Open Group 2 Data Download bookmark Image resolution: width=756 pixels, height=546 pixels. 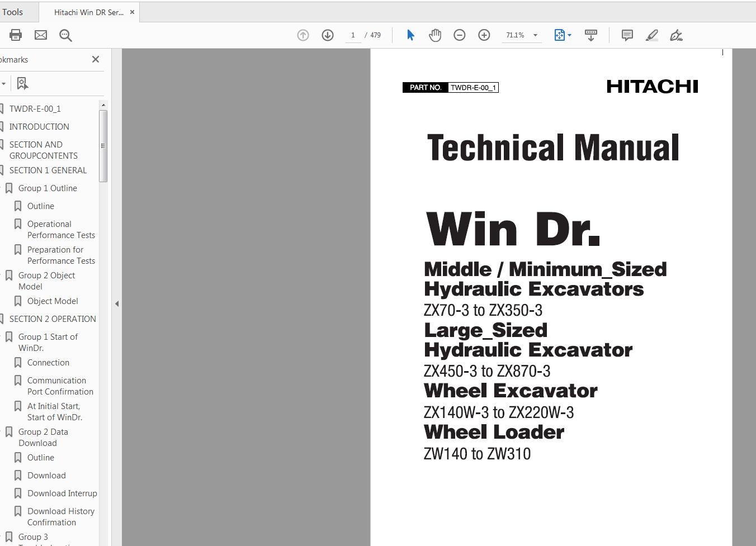click(x=43, y=438)
